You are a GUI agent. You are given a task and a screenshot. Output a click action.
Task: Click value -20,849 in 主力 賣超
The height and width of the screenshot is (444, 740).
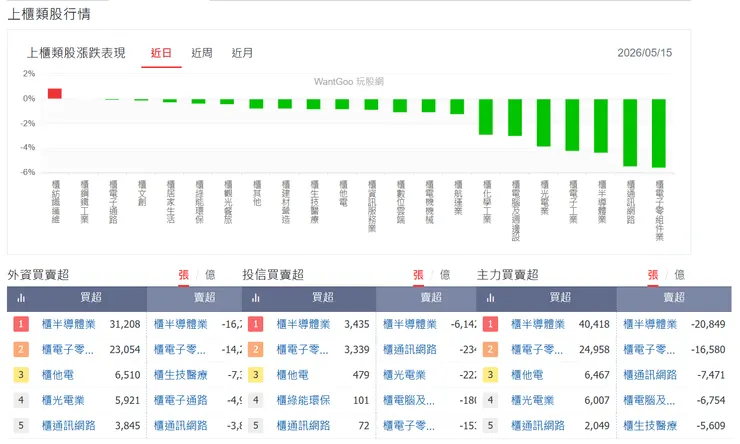[708, 324]
